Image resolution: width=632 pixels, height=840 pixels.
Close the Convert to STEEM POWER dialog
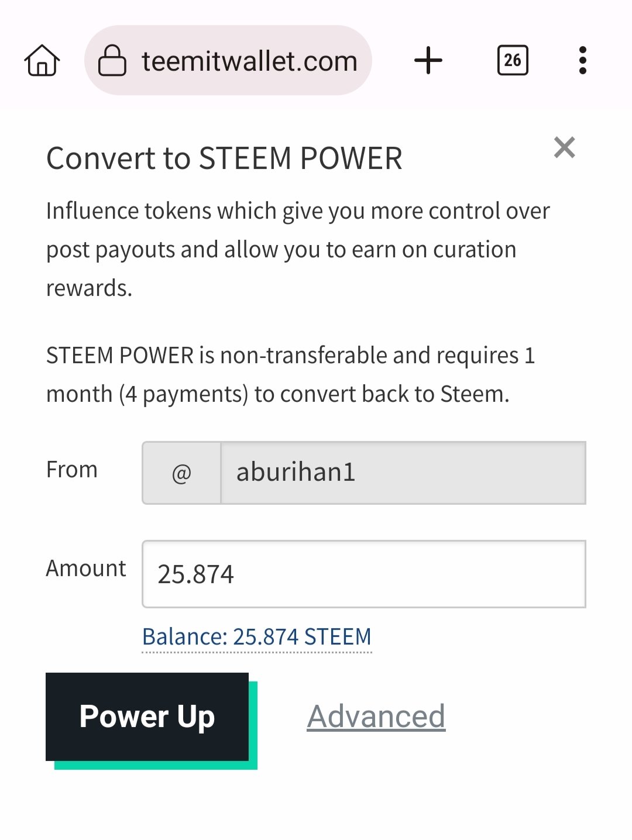[565, 147]
